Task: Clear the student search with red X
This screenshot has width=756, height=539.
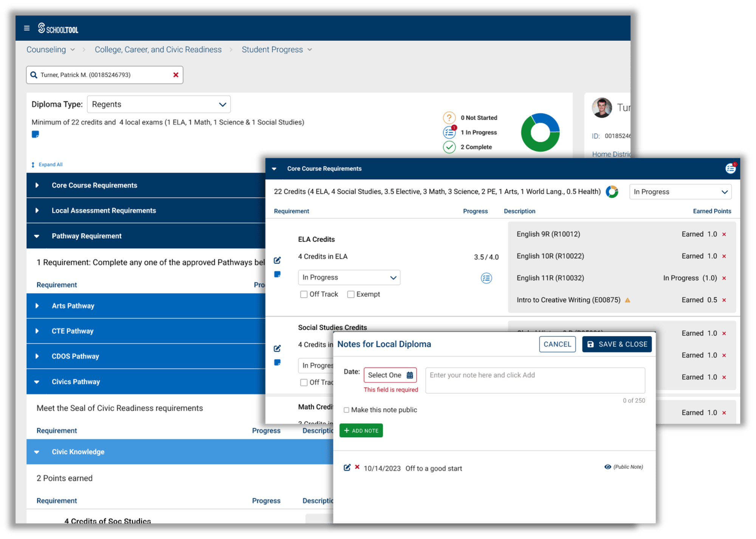Action: coord(176,75)
